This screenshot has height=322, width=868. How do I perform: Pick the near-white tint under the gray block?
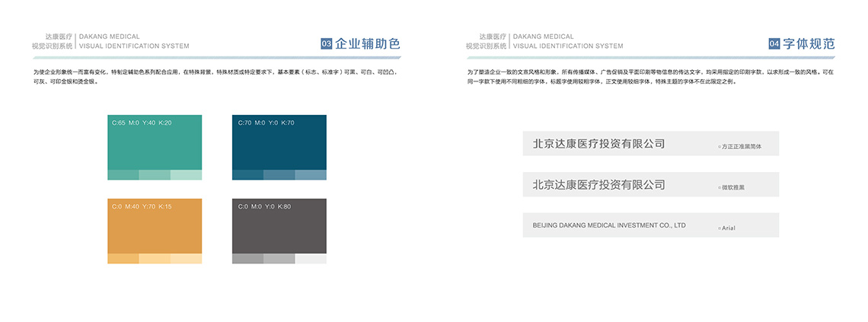tap(311, 258)
